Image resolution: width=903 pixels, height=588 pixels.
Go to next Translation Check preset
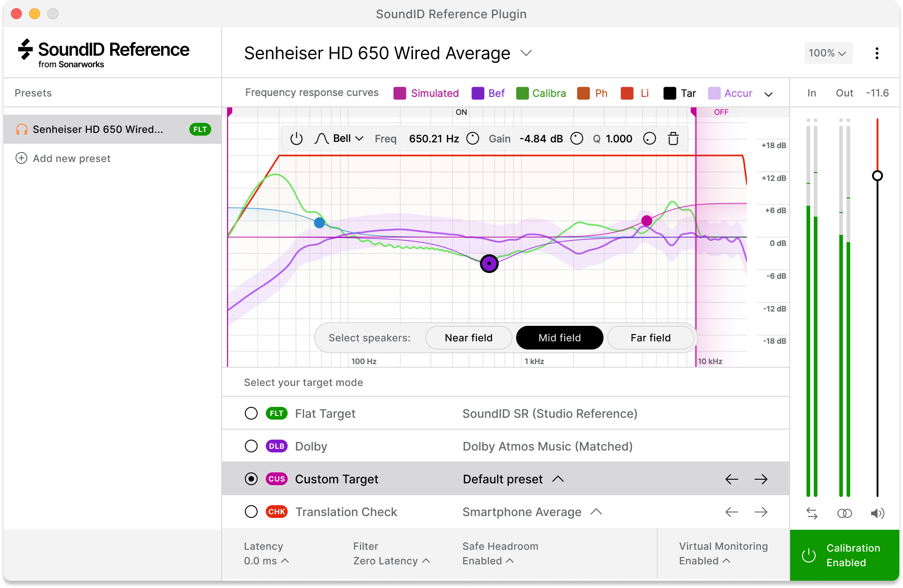(761, 512)
